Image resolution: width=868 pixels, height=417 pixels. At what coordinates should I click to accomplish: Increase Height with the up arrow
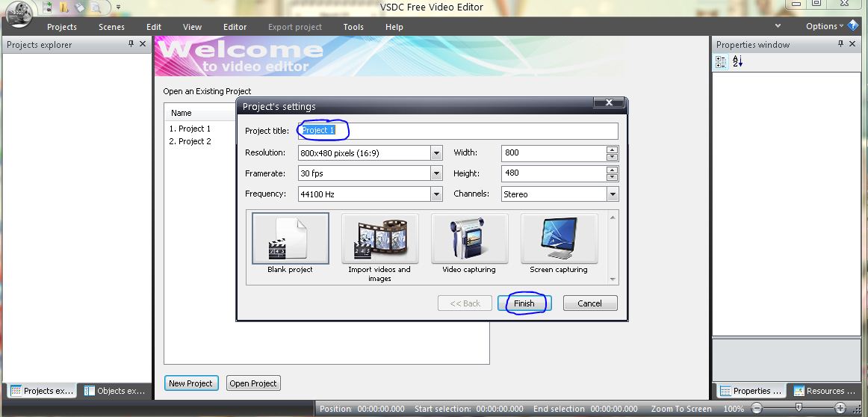[612, 170]
